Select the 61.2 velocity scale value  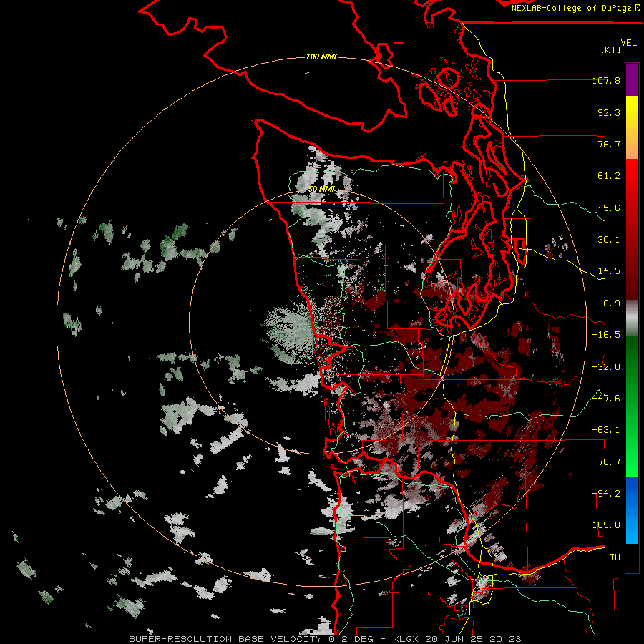609,176
